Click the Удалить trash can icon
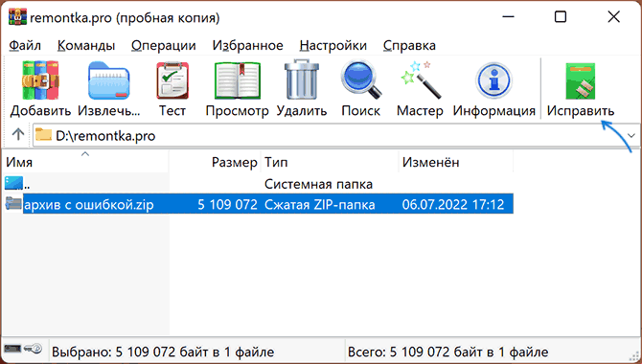Screen dimensions: 642x364 [302, 80]
